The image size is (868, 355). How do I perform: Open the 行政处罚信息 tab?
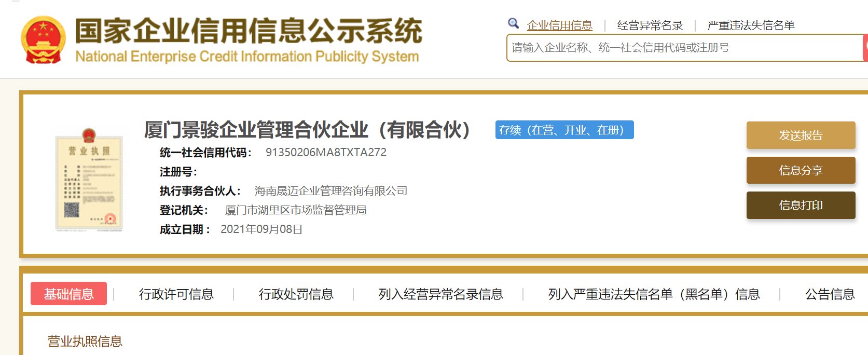tap(296, 294)
